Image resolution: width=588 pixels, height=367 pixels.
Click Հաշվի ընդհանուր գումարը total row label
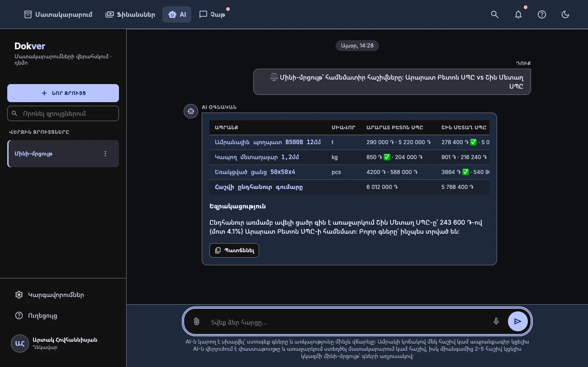tap(259, 187)
